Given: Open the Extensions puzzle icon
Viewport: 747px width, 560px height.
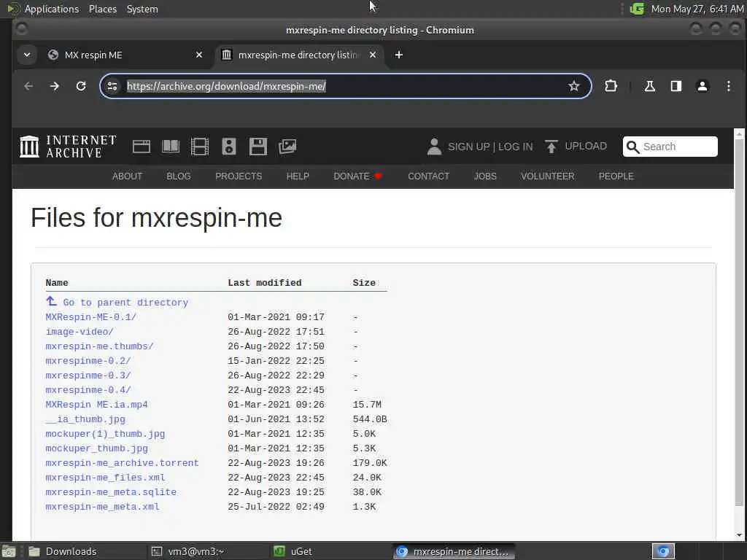Looking at the screenshot, I should point(611,86).
